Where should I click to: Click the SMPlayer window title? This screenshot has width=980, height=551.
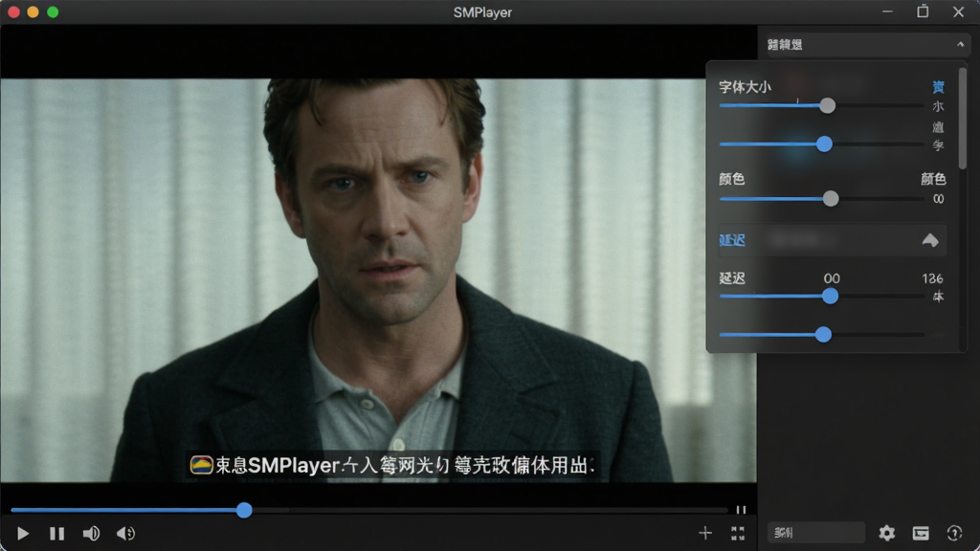[482, 12]
